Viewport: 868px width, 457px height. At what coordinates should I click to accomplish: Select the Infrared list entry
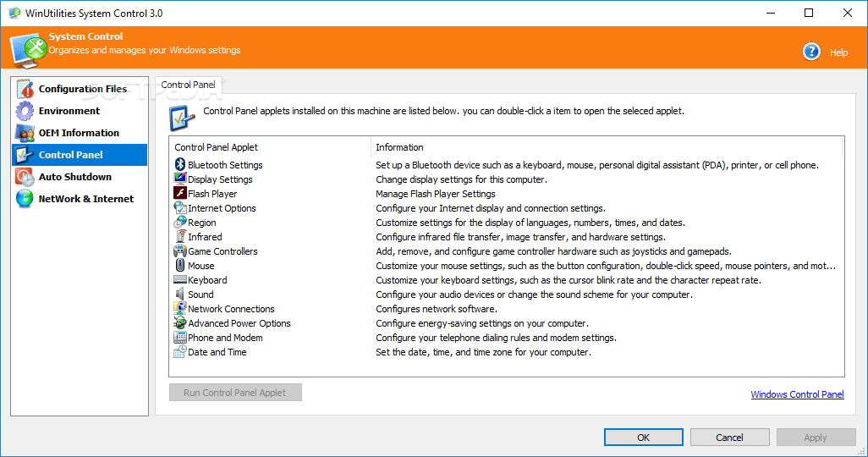pyautogui.click(x=205, y=237)
